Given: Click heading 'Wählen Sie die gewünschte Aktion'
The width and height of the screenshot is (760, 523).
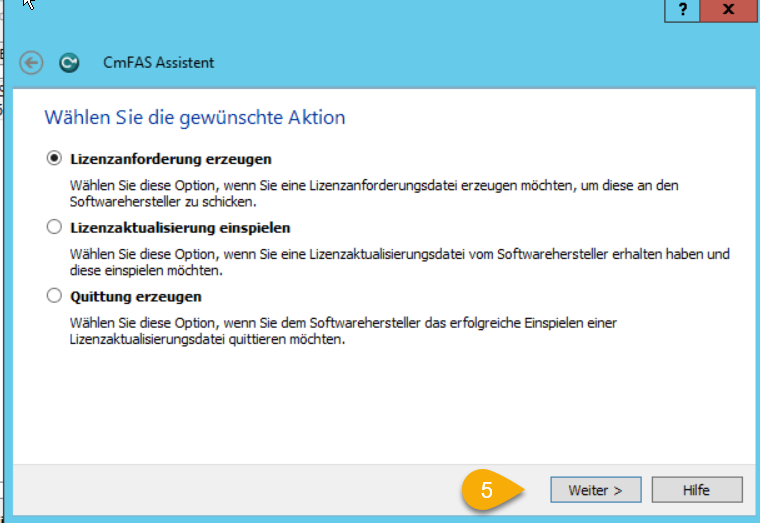Looking at the screenshot, I should (x=195, y=117).
